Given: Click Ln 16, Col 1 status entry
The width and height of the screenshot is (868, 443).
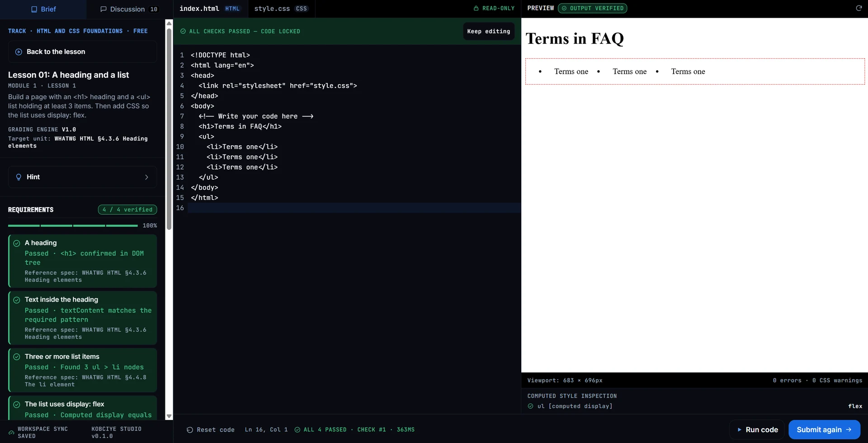Looking at the screenshot, I should coord(266,429).
